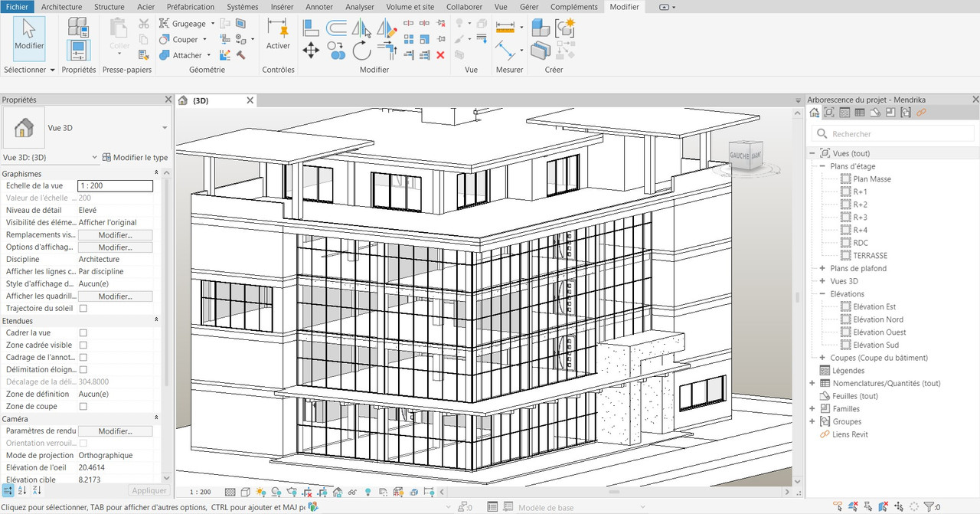Expand the Vues 3D branch

(x=822, y=281)
